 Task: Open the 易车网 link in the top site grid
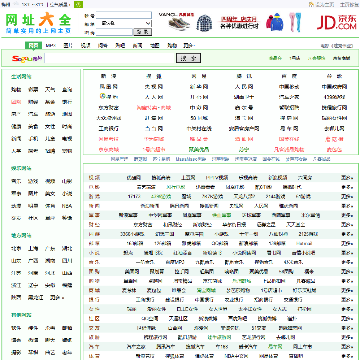pos(289,128)
